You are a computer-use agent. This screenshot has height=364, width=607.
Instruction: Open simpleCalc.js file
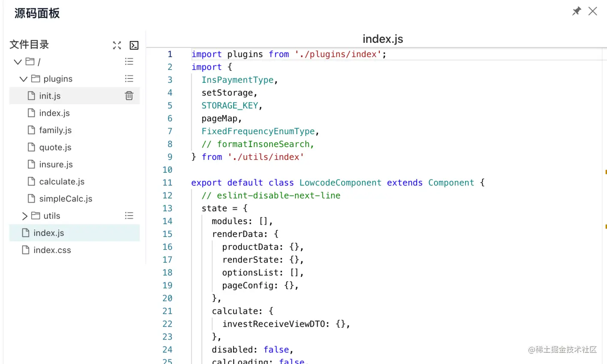pos(66,199)
